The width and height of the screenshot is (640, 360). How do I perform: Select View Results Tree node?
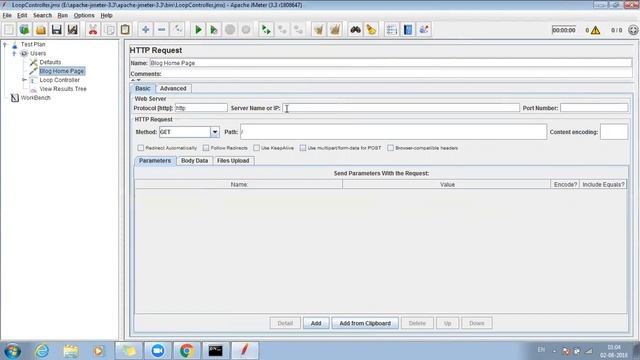pyautogui.click(x=63, y=89)
